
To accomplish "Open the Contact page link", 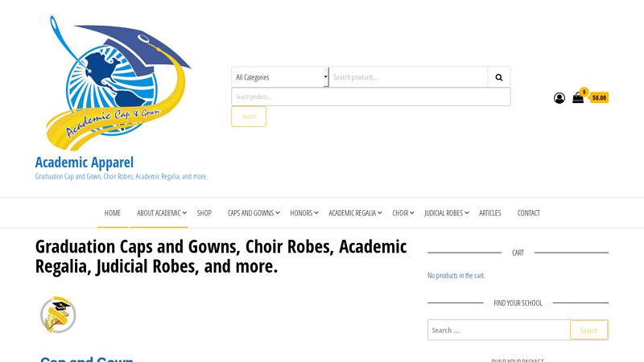I will click(x=529, y=213).
